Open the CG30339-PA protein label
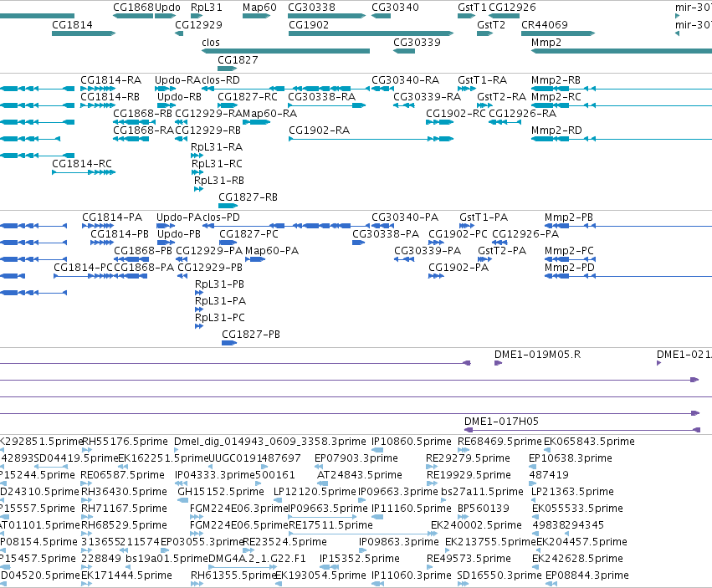 click(428, 251)
